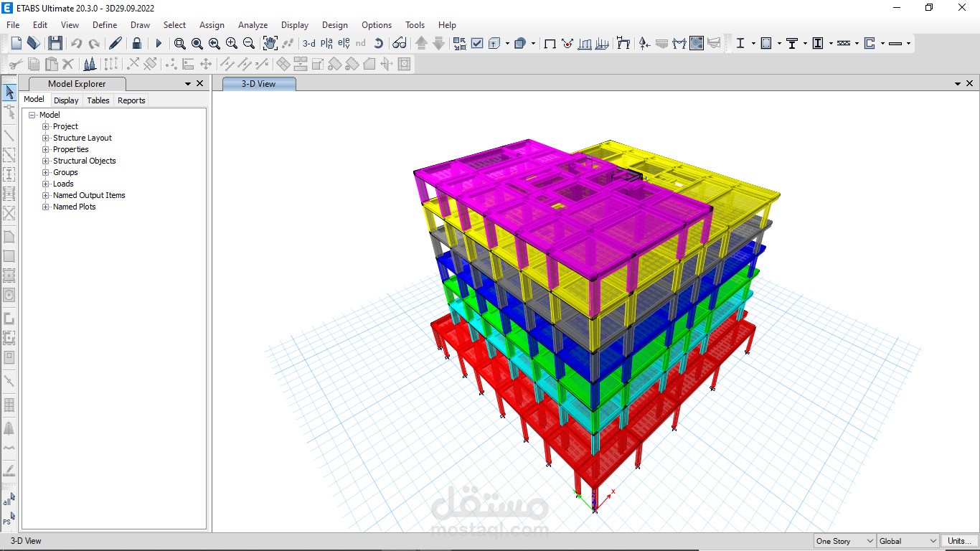Undo the last action
The width and height of the screenshot is (980, 551).
coord(76,43)
